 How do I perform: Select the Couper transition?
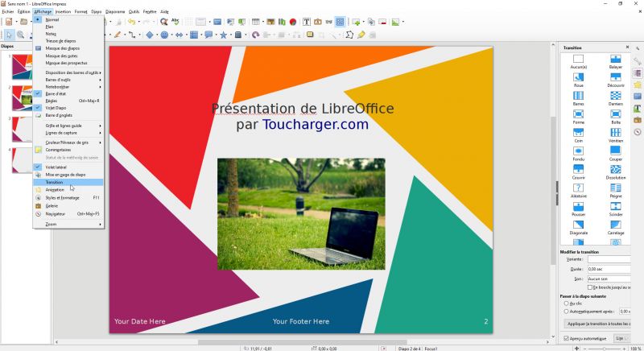pyautogui.click(x=615, y=153)
